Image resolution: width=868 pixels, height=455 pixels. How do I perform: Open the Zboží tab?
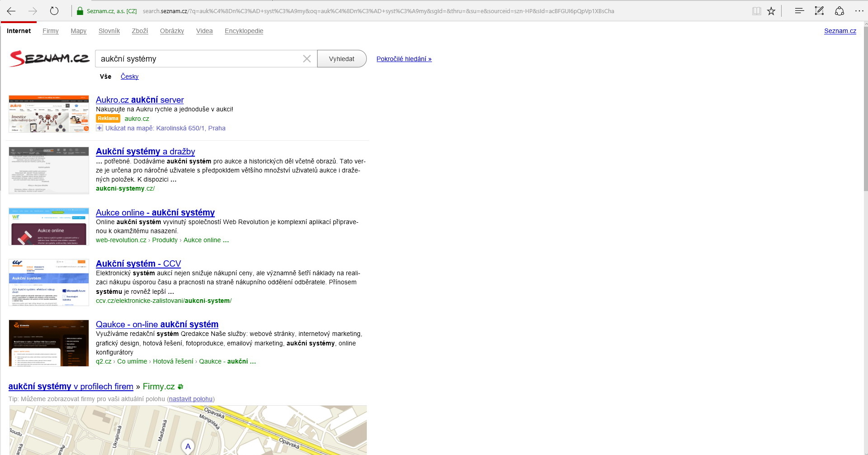pos(140,31)
